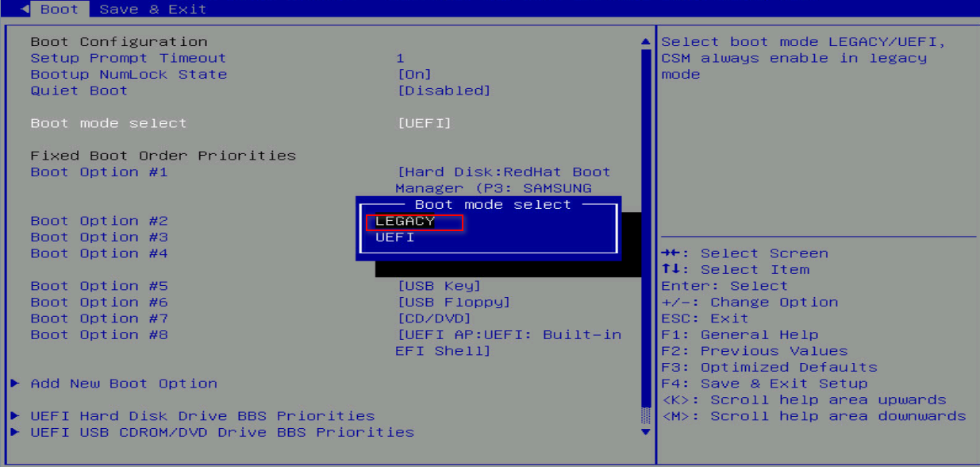Click the left arrow before Boot tab
This screenshot has height=467, width=980.
25,10
